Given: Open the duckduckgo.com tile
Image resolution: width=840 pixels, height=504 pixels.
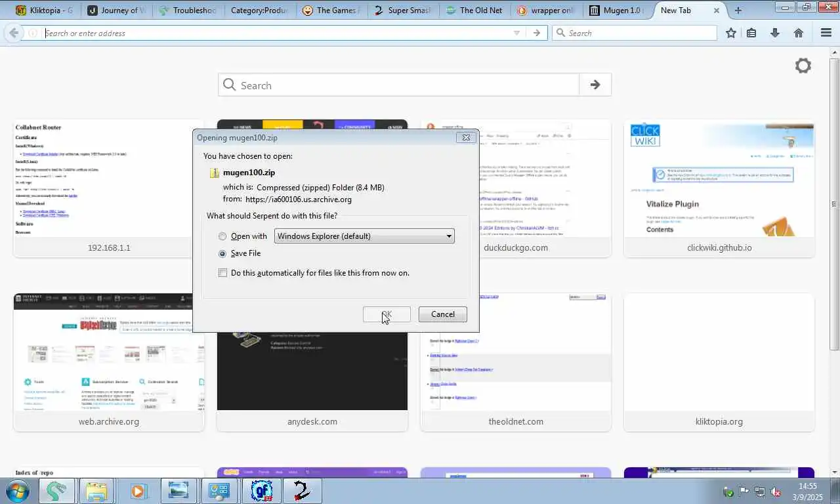Looking at the screenshot, I should pyautogui.click(x=516, y=189).
